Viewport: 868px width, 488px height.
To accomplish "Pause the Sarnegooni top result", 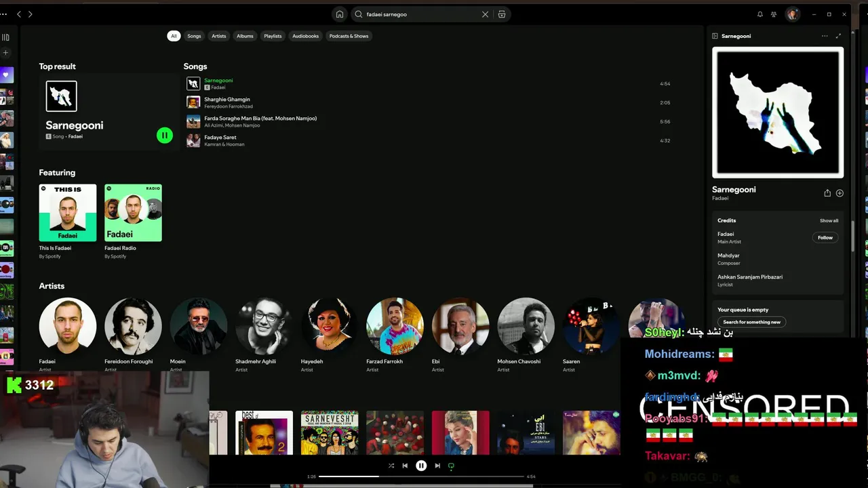I will (x=164, y=136).
